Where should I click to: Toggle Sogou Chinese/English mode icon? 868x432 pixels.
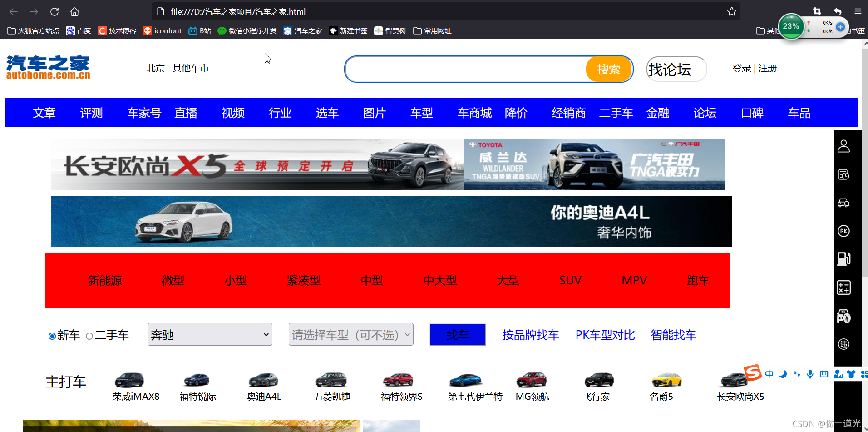769,374
